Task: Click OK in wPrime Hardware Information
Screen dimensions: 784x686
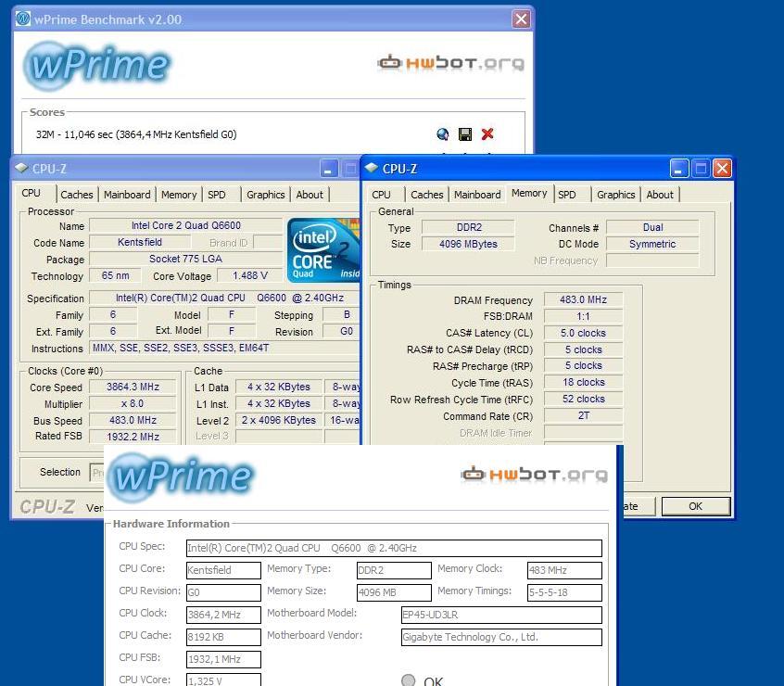Action: click(x=423, y=680)
